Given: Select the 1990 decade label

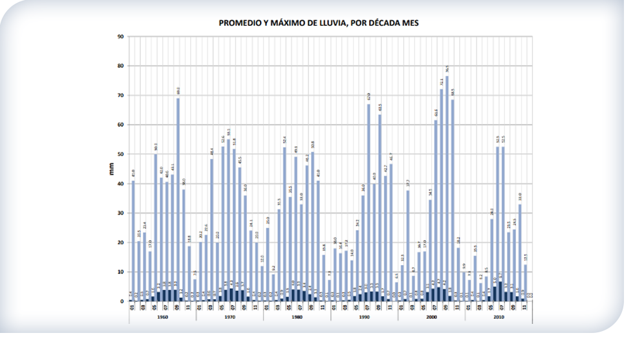Looking at the screenshot, I should [x=364, y=317].
